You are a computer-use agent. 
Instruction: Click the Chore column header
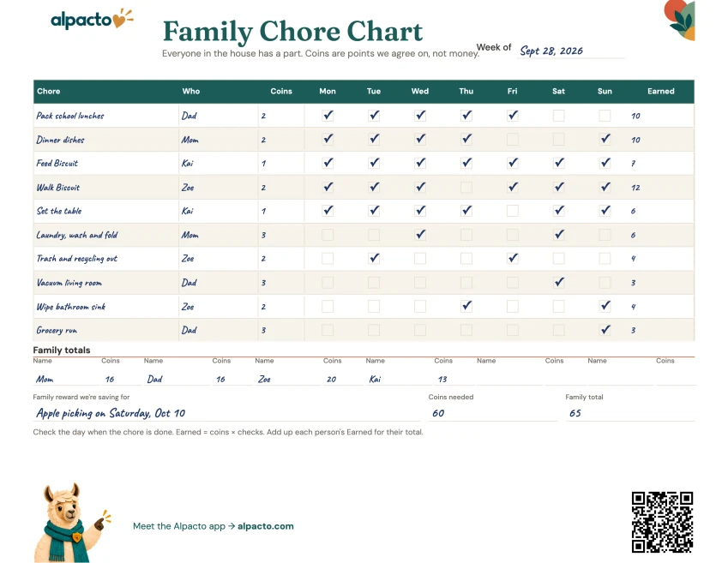coord(49,92)
